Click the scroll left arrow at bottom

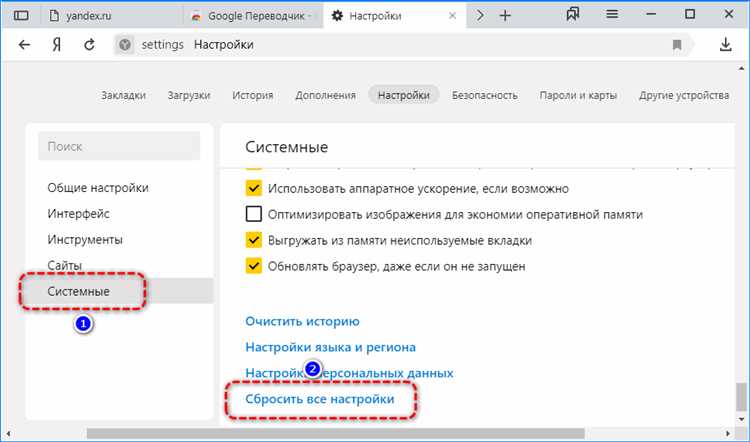8,434
